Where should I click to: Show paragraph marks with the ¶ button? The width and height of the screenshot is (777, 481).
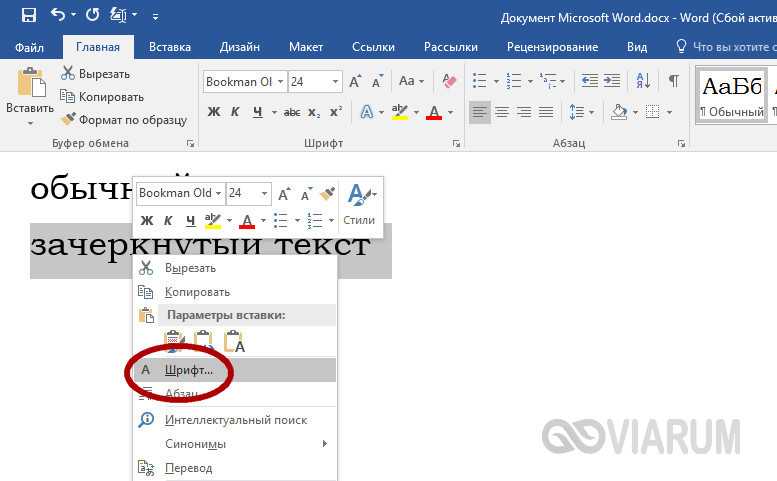point(673,80)
